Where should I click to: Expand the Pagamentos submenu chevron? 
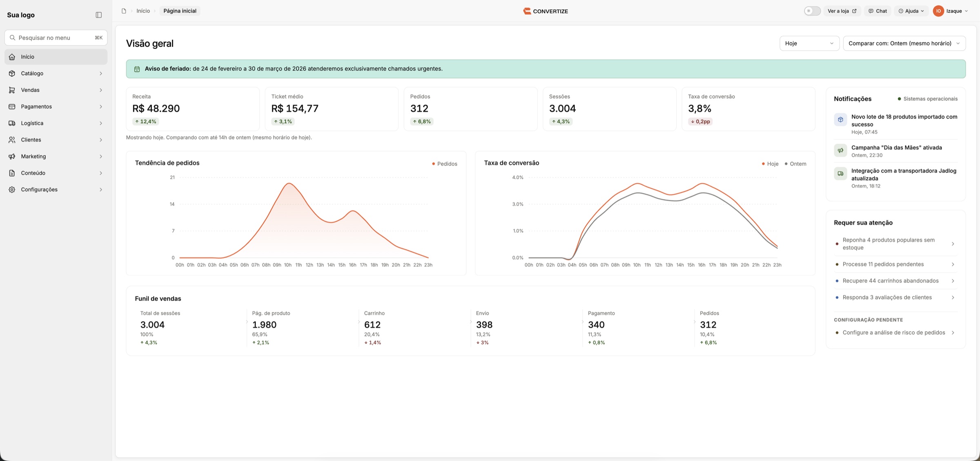100,106
